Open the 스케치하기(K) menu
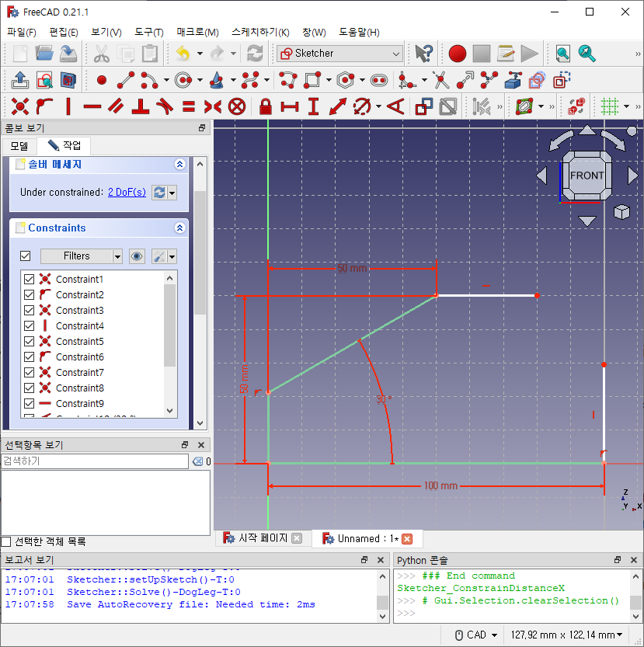Image resolution: width=644 pixels, height=647 pixels. coord(260,32)
